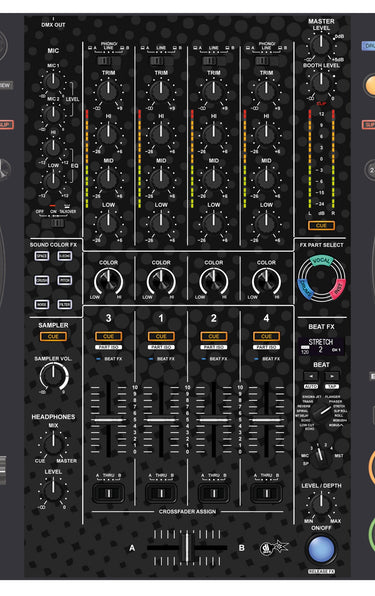Screen dimensions: 375x596
Task: Toggle channel 2 headphone CUE button
Action: (x=214, y=336)
